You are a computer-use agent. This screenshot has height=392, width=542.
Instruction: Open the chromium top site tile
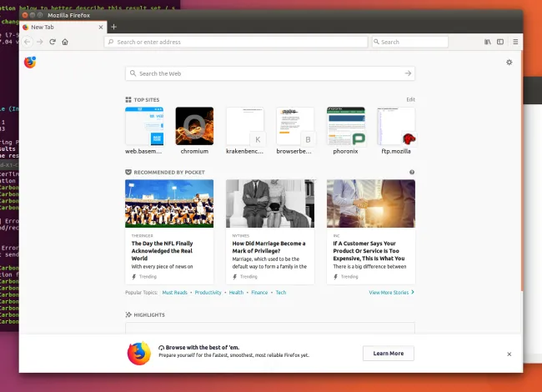194,128
